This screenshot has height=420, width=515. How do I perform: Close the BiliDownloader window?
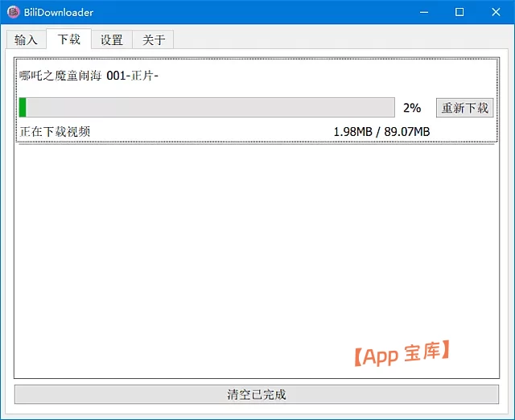(496, 12)
